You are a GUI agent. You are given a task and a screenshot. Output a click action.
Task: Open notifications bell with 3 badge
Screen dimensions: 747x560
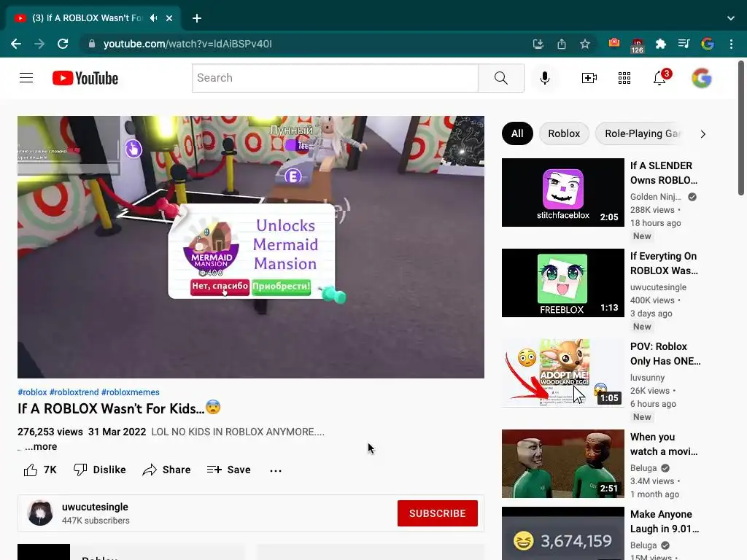tap(660, 77)
